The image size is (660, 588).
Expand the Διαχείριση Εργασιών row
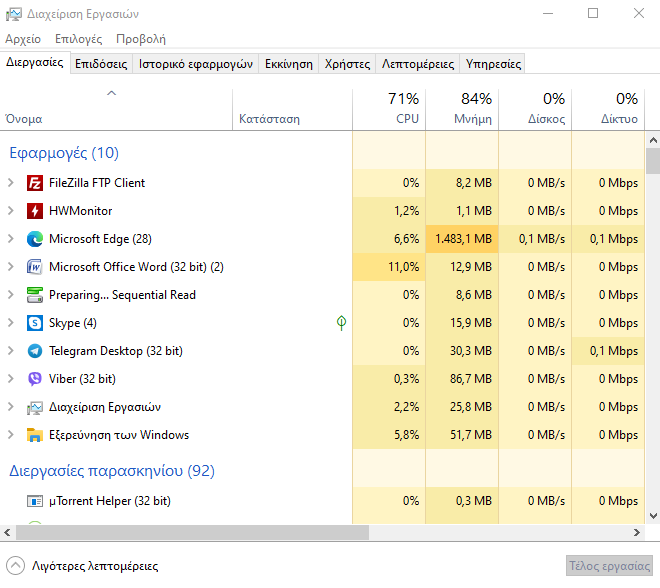[11, 407]
